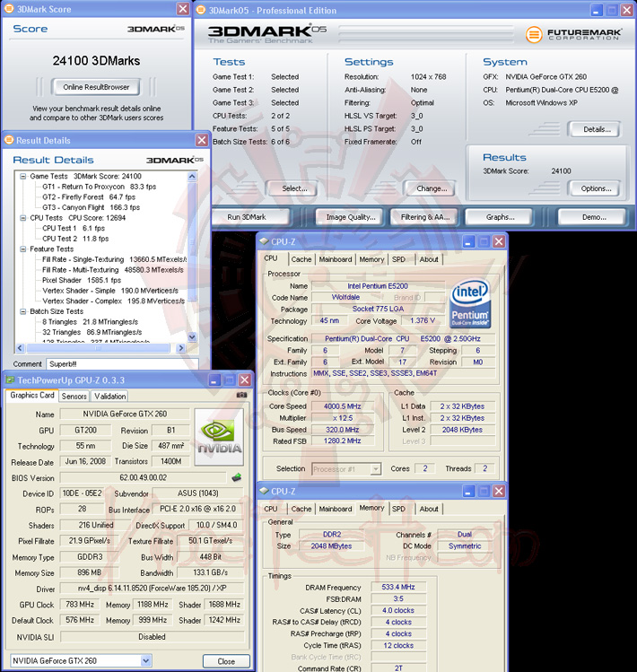Click the Pixel Shader 1585.1 fps row

pos(82,280)
